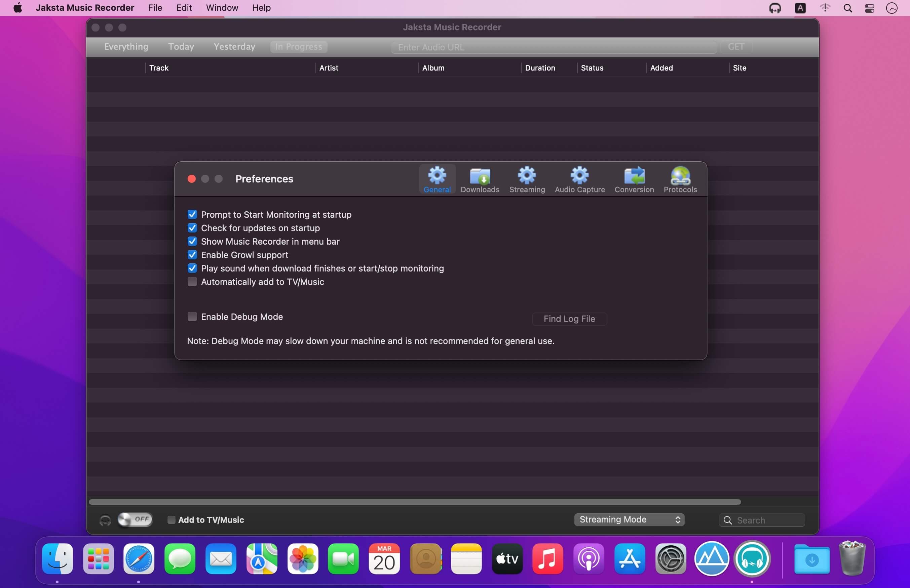
Task: Click the GET button for audio URL
Action: [x=737, y=46]
